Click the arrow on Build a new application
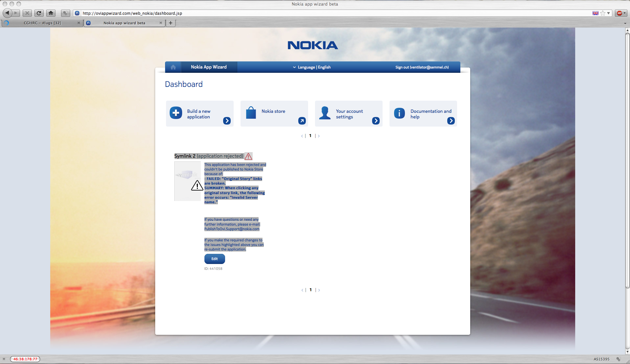 (227, 121)
